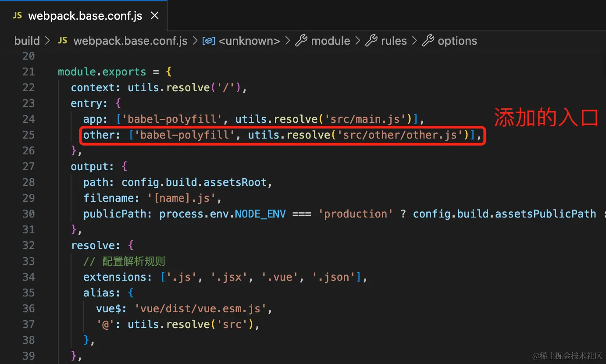Click the unknown symbol icon in breadcrumb
Viewport: 606px width, 364px height.
tap(209, 41)
